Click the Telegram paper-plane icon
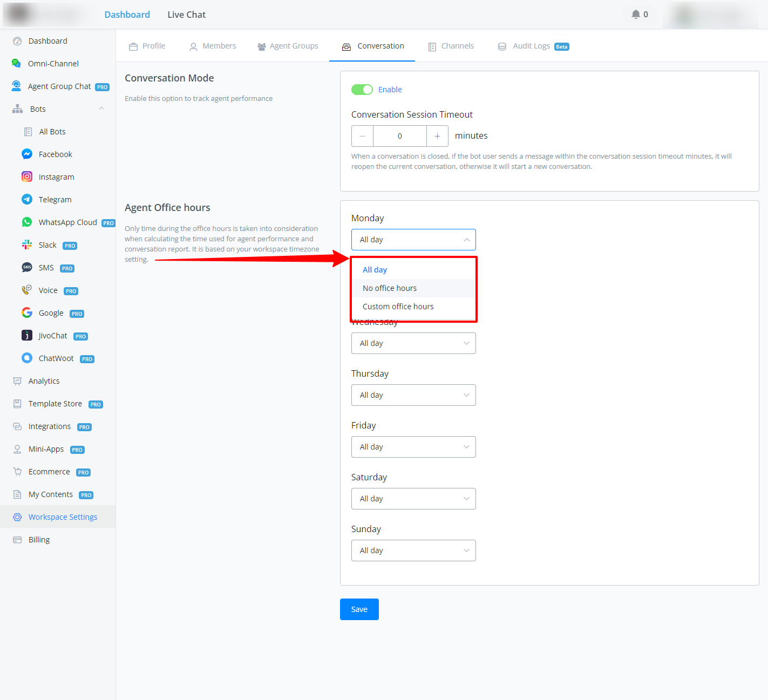Viewport: 768px width, 700px height. point(27,199)
